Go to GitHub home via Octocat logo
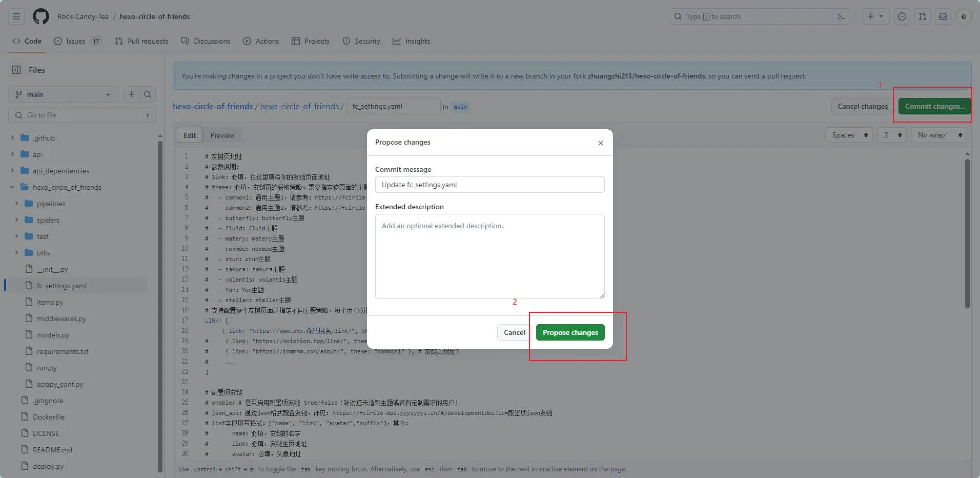Image resolution: width=980 pixels, height=478 pixels. coord(41,16)
